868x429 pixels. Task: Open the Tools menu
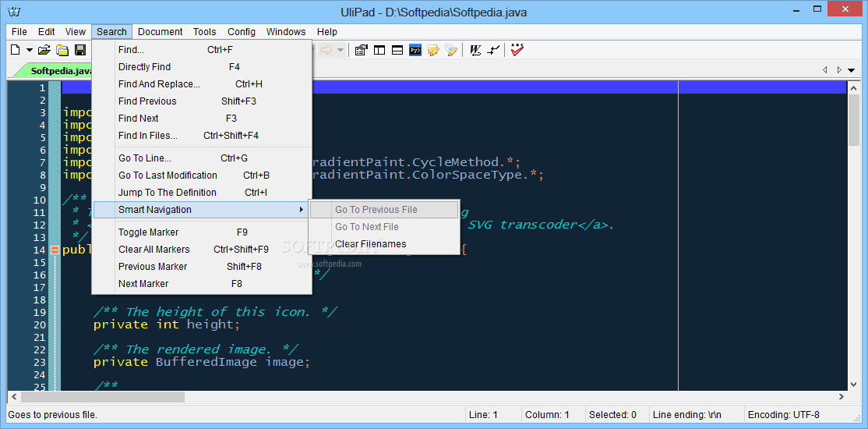coord(204,32)
